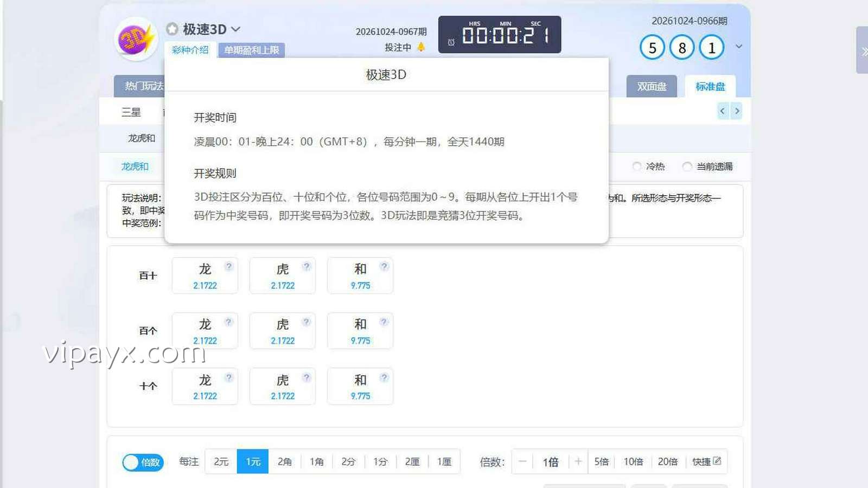Click the next arrow in play category bar
Image resolution: width=868 pixels, height=488 pixels.
[x=737, y=111]
